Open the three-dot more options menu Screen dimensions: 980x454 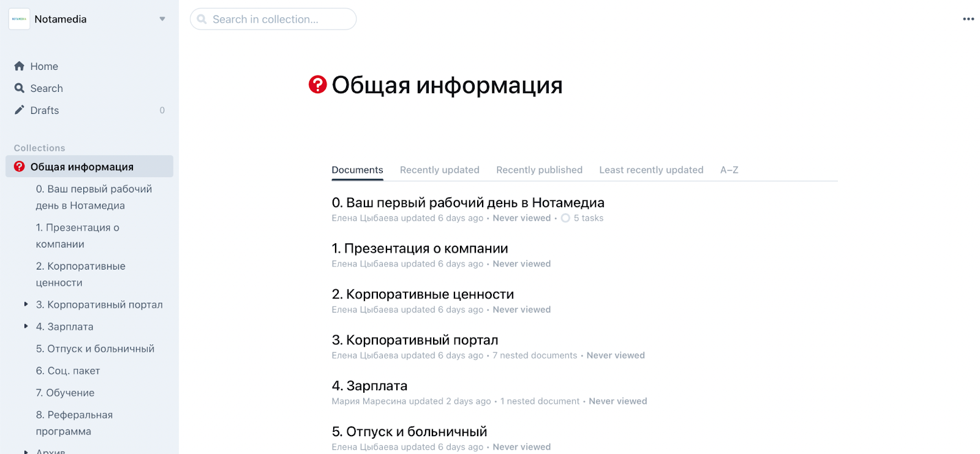(x=968, y=19)
